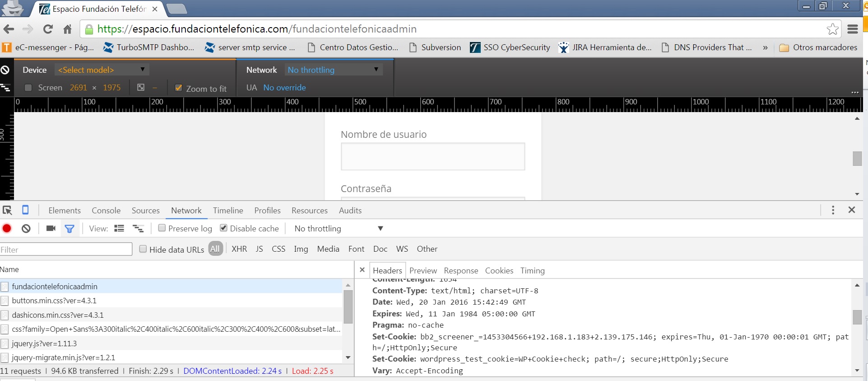Uncheck Disable cache
Viewport: 868px width, 381px height.
pyautogui.click(x=223, y=228)
